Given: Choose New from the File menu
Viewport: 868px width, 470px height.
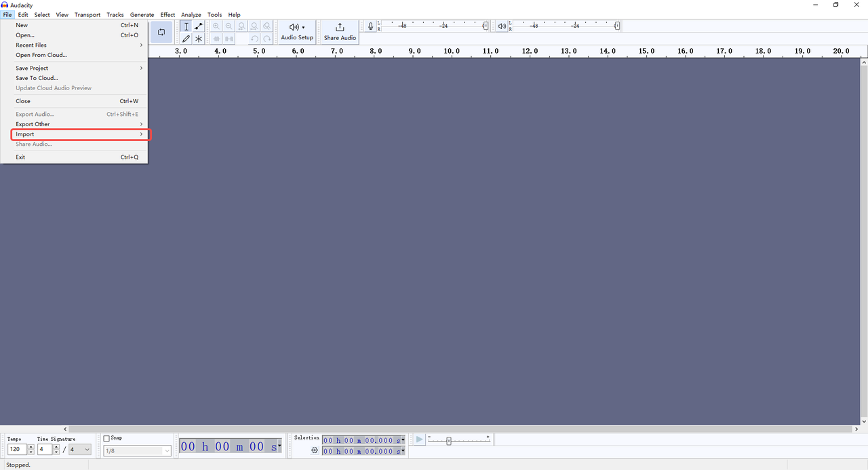Looking at the screenshot, I should pos(75,25).
